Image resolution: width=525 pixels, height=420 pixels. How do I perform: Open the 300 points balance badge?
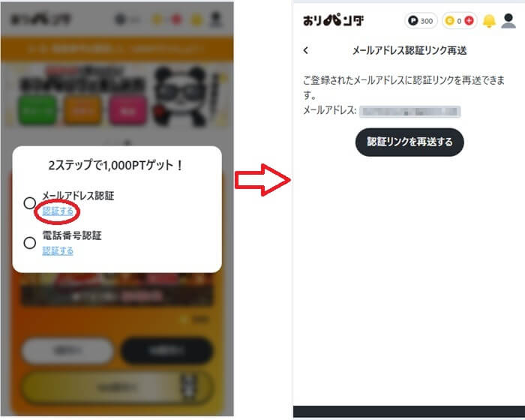coord(421,21)
